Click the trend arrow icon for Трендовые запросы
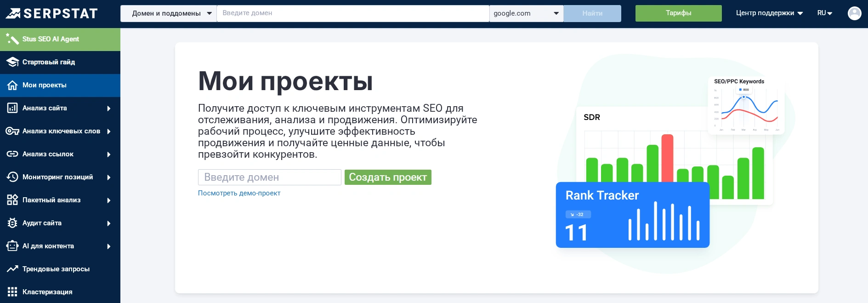Image resolution: width=868 pixels, height=303 pixels. click(x=12, y=269)
